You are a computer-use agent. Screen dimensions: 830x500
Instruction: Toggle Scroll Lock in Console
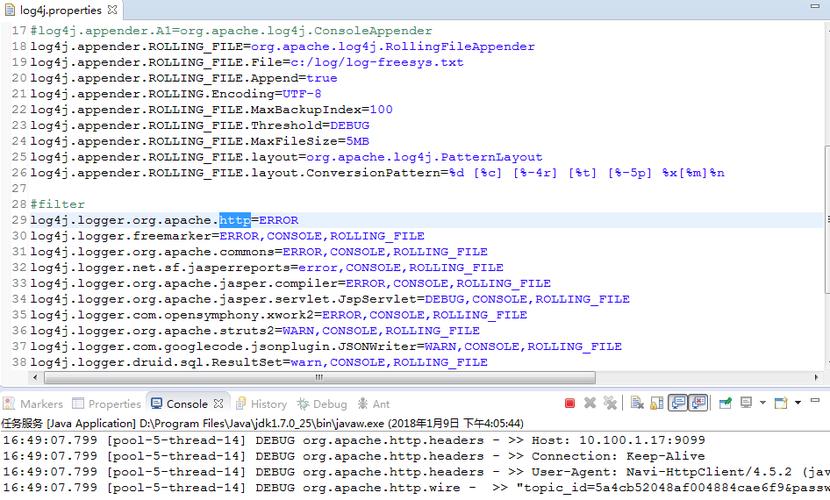click(656, 403)
